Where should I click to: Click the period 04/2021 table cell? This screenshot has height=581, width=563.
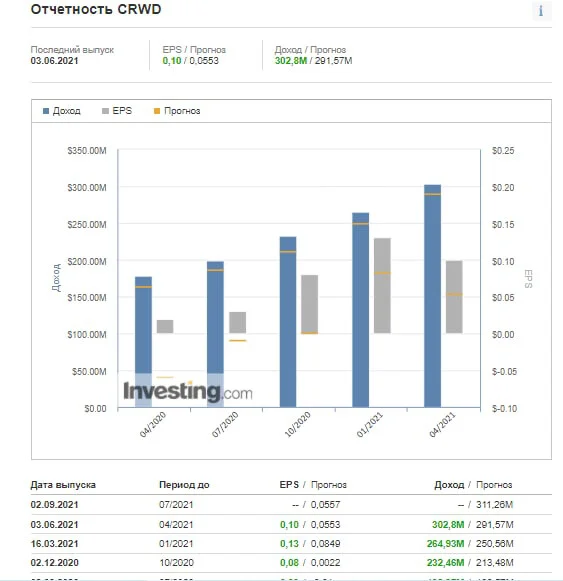click(176, 524)
